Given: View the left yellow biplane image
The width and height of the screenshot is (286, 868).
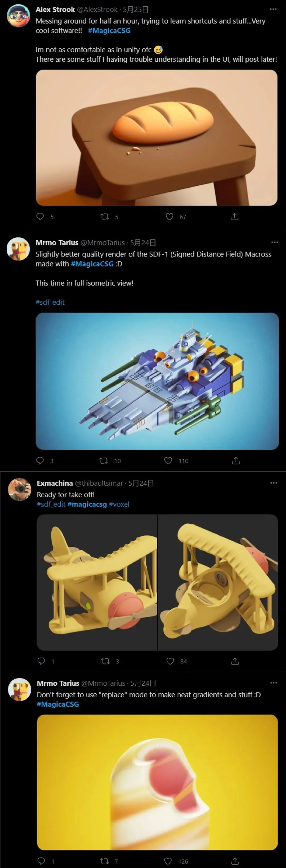Looking at the screenshot, I should [97, 582].
